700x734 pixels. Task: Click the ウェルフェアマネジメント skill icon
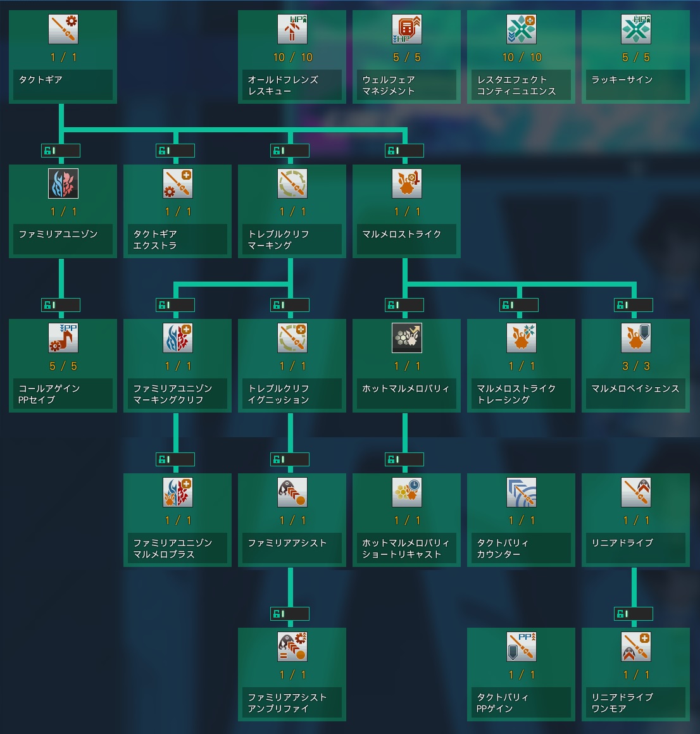tap(406, 29)
